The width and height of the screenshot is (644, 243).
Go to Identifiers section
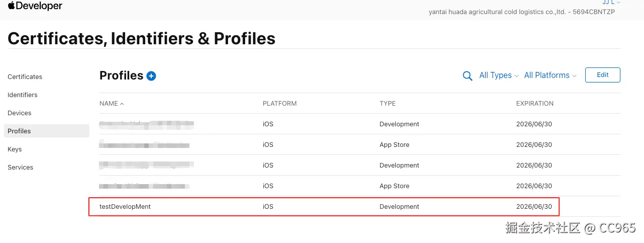[23, 95]
